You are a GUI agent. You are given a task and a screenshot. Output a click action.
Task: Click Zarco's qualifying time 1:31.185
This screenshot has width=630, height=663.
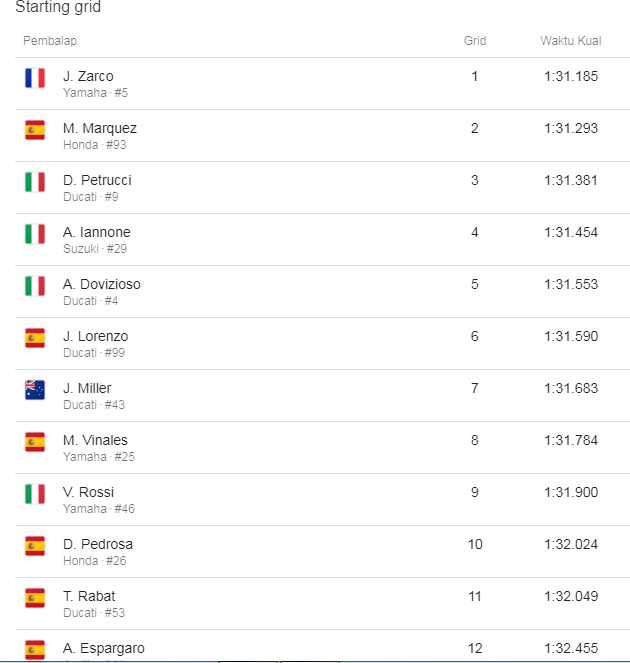571,76
